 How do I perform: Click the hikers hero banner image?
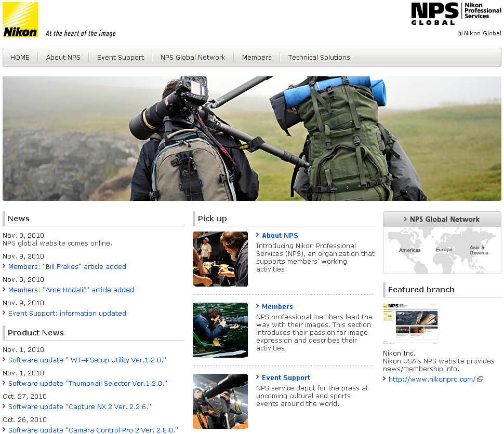(252, 138)
